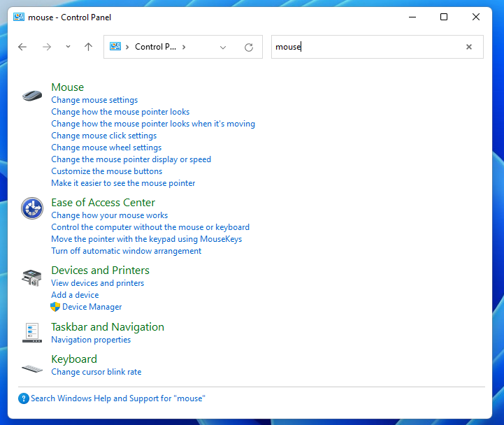Image resolution: width=504 pixels, height=425 pixels.
Task: Open the Keyboard icon
Action: (32, 368)
